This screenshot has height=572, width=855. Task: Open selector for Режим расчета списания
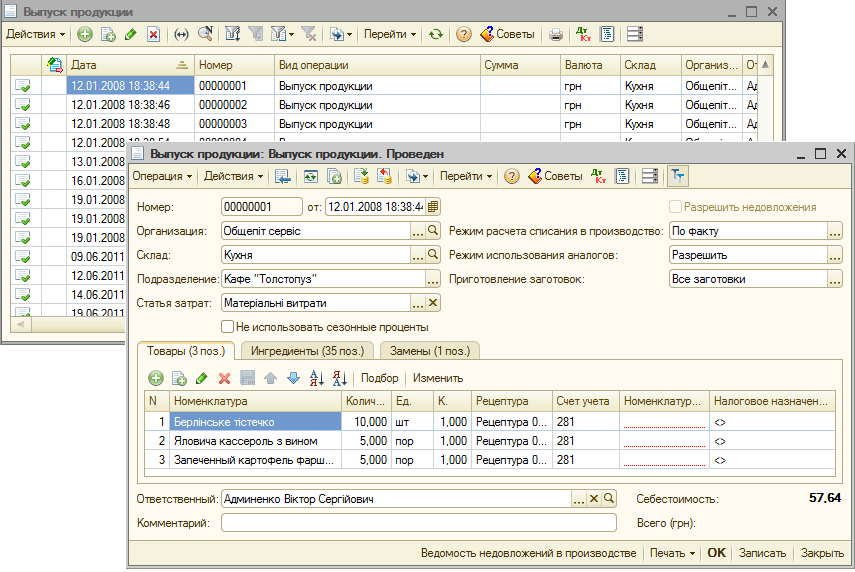pyautogui.click(x=834, y=232)
